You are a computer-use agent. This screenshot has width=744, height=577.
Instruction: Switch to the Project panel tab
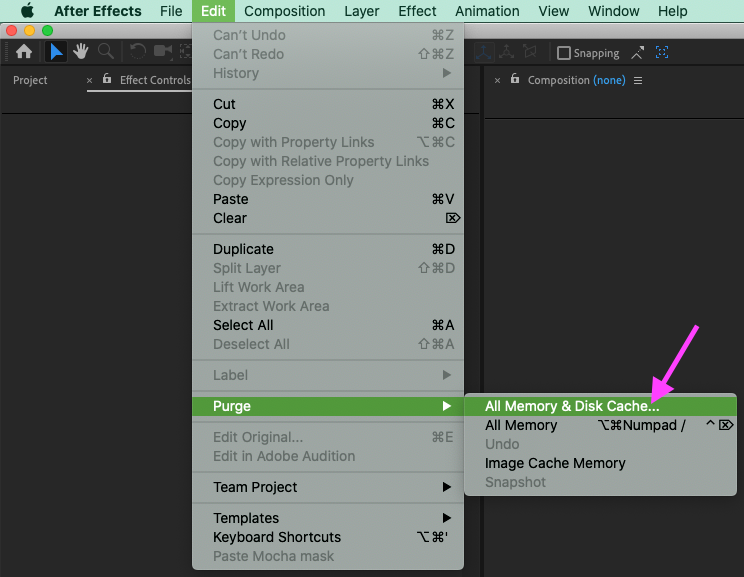click(x=30, y=80)
